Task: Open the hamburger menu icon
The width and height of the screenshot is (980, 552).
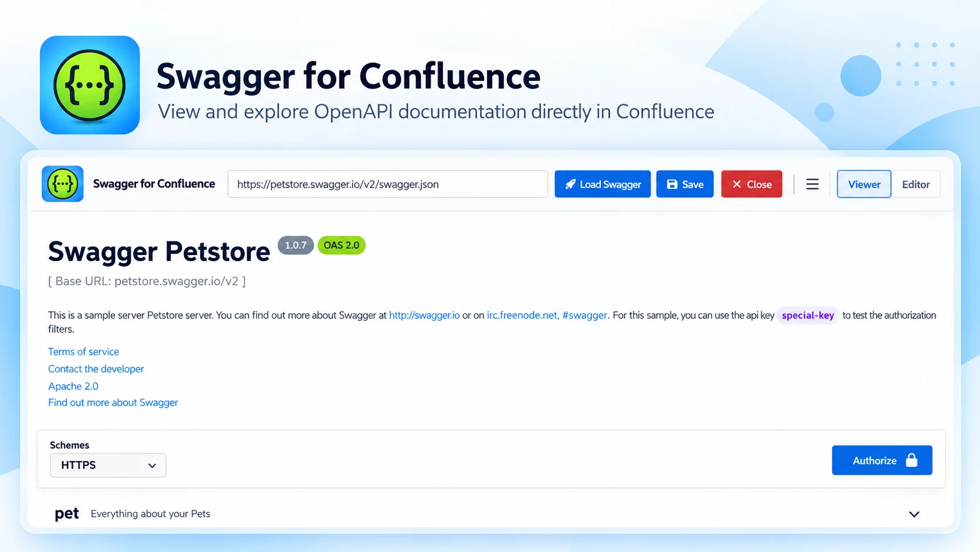Action: pos(812,184)
